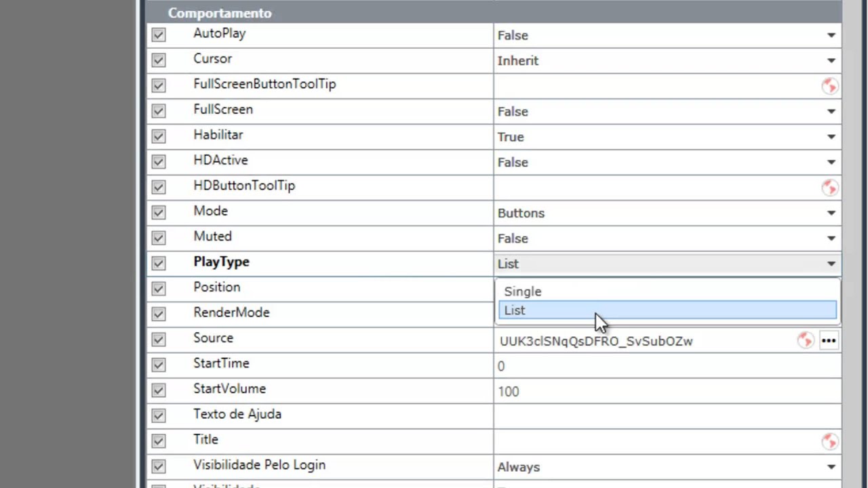Viewport: 868px width, 488px height.
Task: Toggle the Habilitar checkbox
Action: point(159,136)
